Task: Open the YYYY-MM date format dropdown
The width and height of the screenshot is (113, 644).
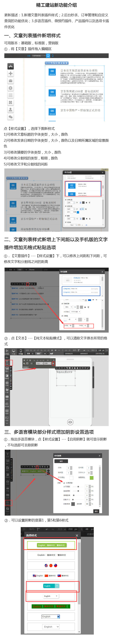Action: click(x=75, y=312)
